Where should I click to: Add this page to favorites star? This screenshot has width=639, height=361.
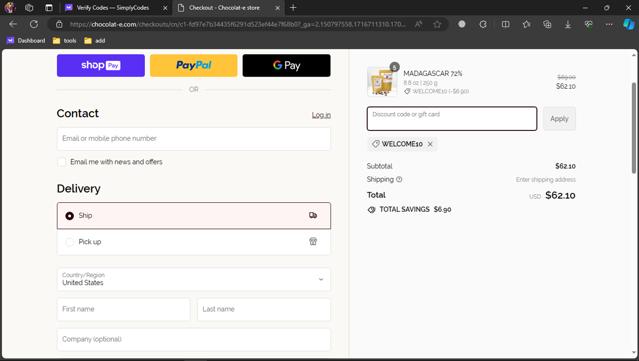pyautogui.click(x=437, y=24)
